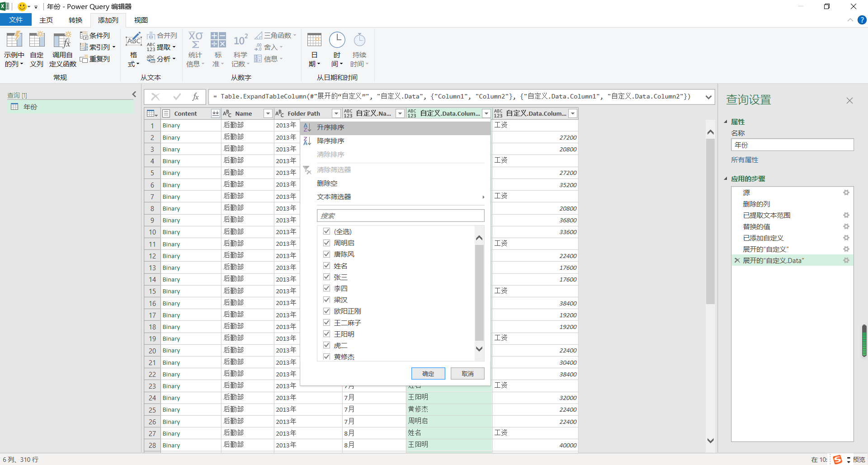Click the help question-mark icon
868x465 pixels.
pyautogui.click(x=862, y=20)
